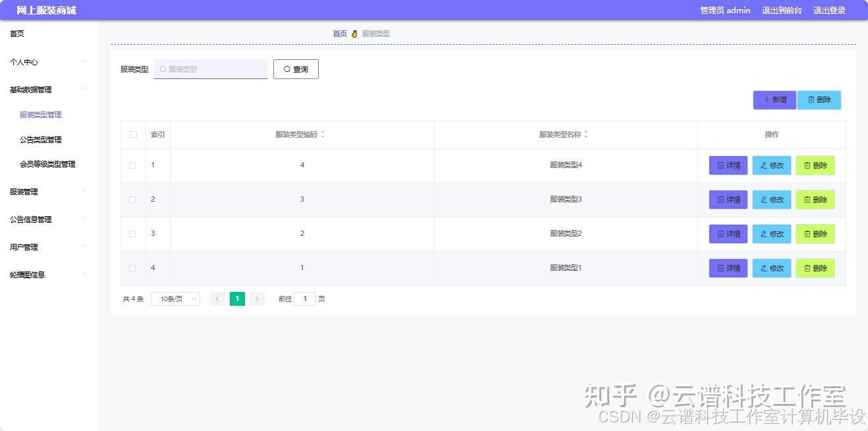Open the 10条/页 page size dropdown

(x=175, y=299)
